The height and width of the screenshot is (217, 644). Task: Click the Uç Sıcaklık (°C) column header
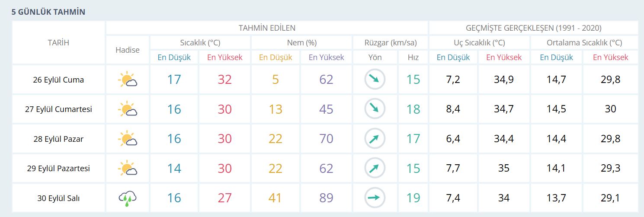[479, 43]
